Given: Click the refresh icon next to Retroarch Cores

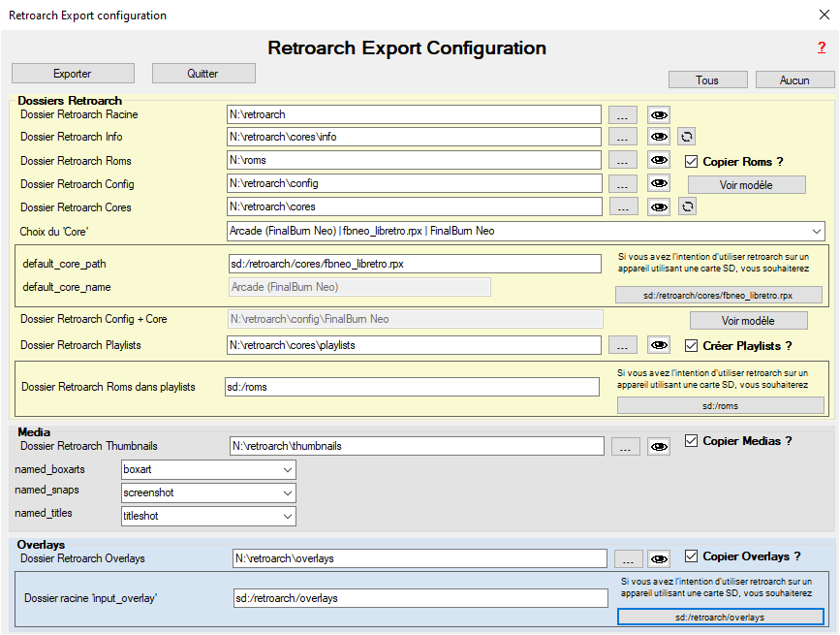Looking at the screenshot, I should tap(687, 206).
